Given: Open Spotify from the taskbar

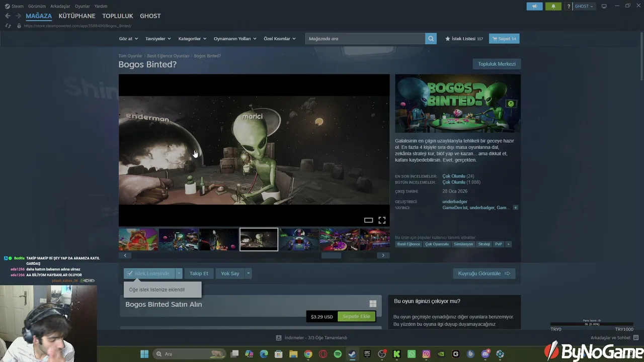Looking at the screenshot, I should coord(338,354).
